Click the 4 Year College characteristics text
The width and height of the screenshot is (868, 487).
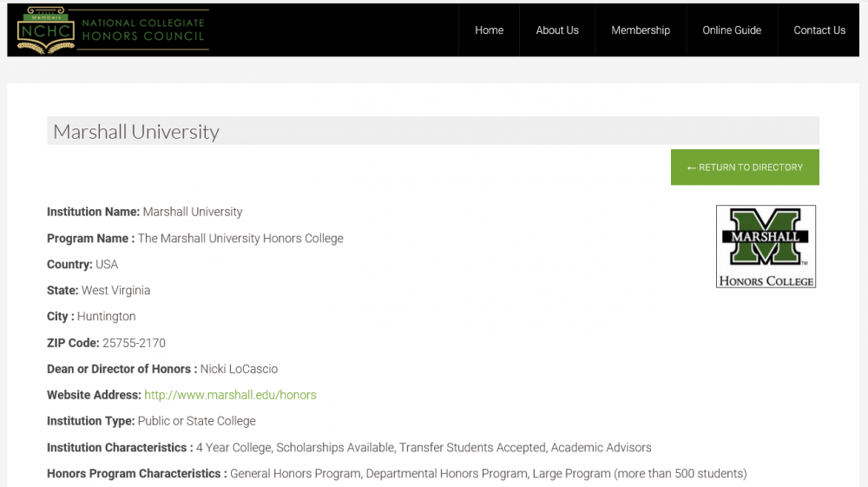[x=424, y=448]
